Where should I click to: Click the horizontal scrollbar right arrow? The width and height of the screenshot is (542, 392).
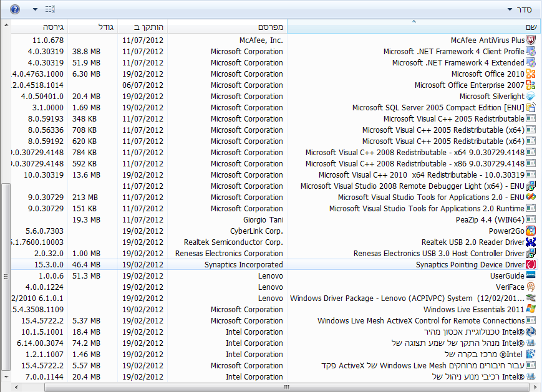click(534, 387)
